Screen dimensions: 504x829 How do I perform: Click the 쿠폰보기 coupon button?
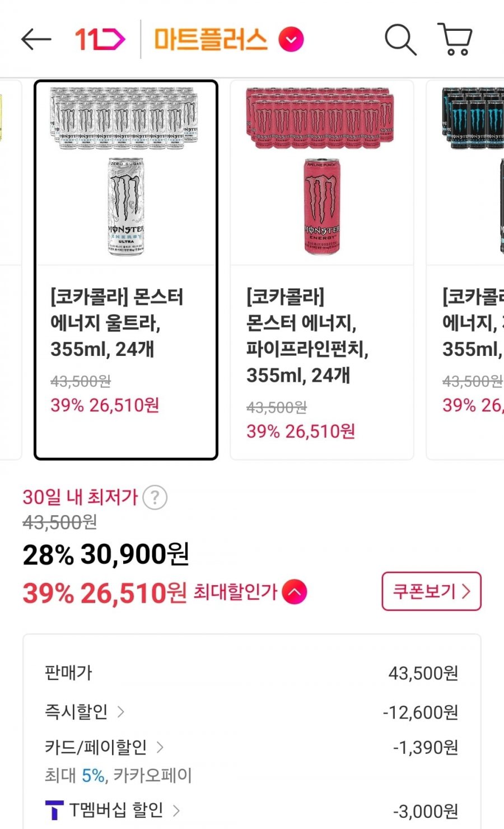[431, 591]
